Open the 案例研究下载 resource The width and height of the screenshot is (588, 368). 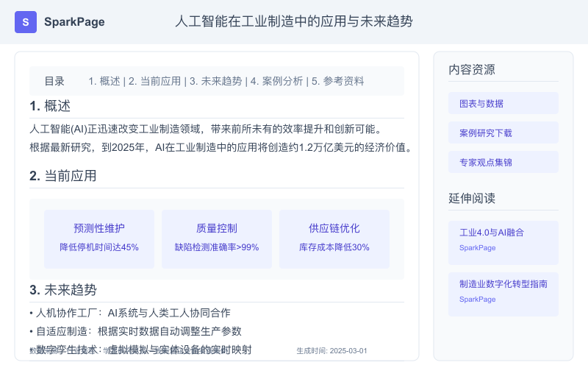pyautogui.click(x=503, y=132)
